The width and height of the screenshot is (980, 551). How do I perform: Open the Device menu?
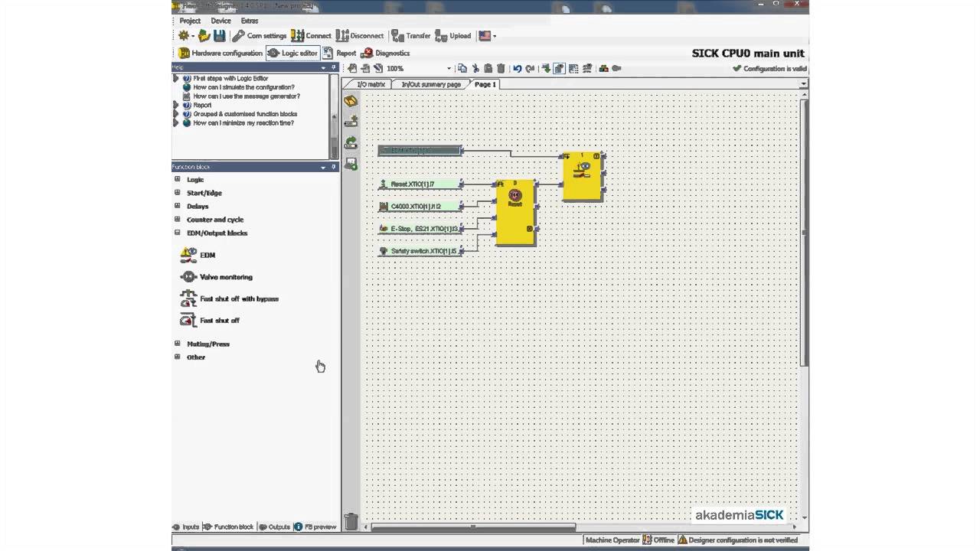click(x=220, y=21)
